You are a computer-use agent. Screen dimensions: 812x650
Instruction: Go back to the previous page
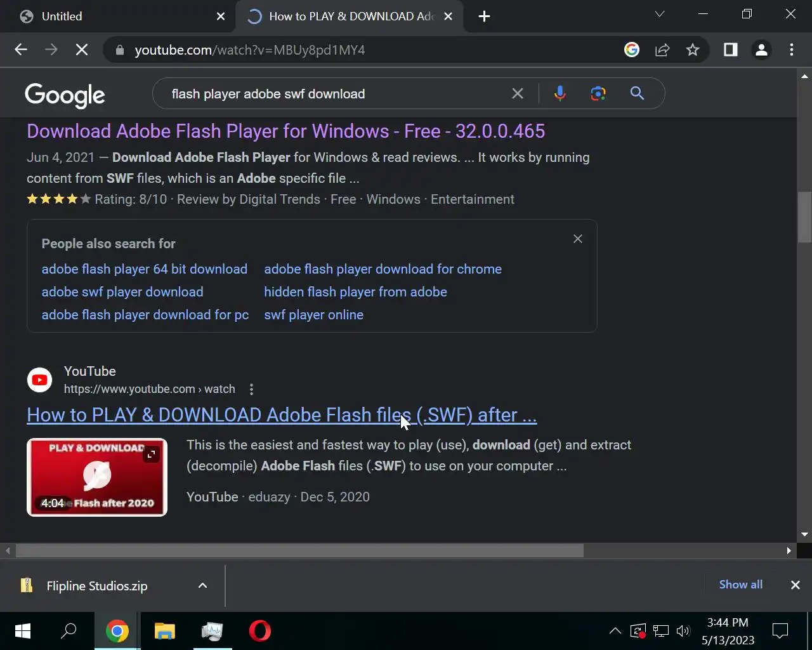[x=21, y=50]
